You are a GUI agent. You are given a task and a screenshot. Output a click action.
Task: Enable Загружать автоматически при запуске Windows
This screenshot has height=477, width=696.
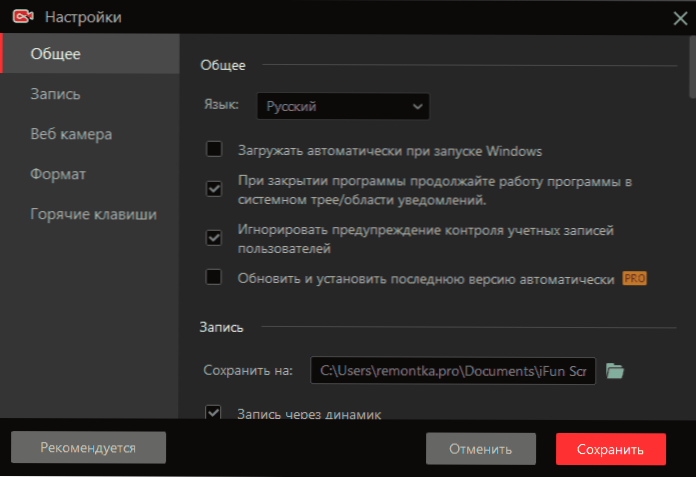pos(214,149)
